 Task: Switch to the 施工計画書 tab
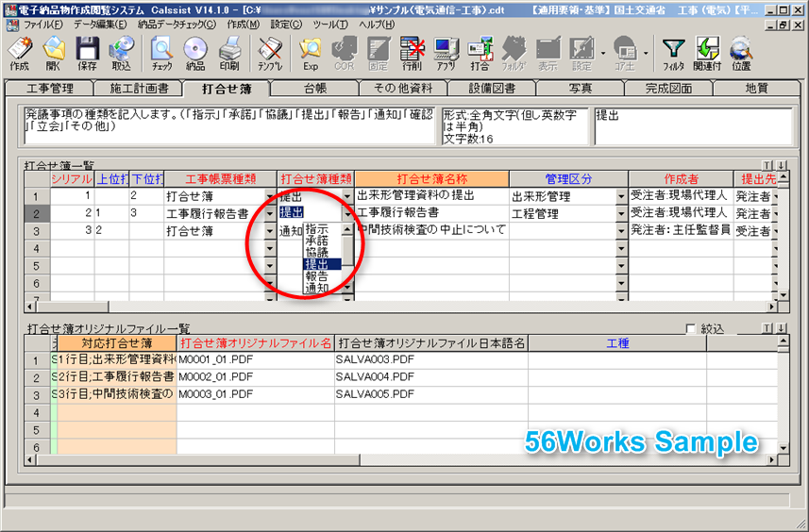click(137, 89)
